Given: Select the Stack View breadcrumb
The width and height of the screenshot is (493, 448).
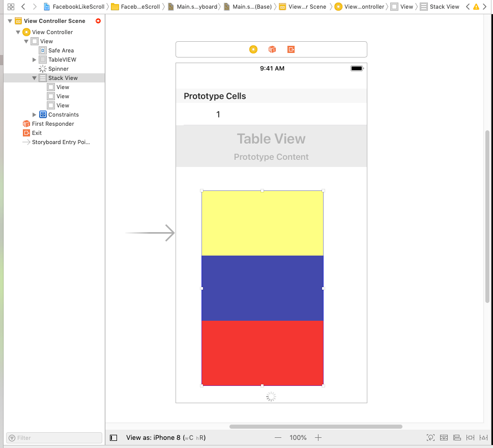Looking at the screenshot, I should 440,7.
